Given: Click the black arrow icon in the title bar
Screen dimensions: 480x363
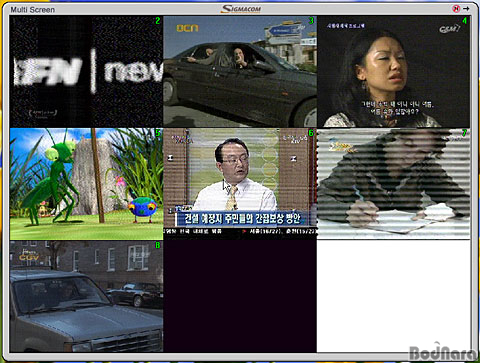Looking at the screenshot, I should click(x=466, y=9).
